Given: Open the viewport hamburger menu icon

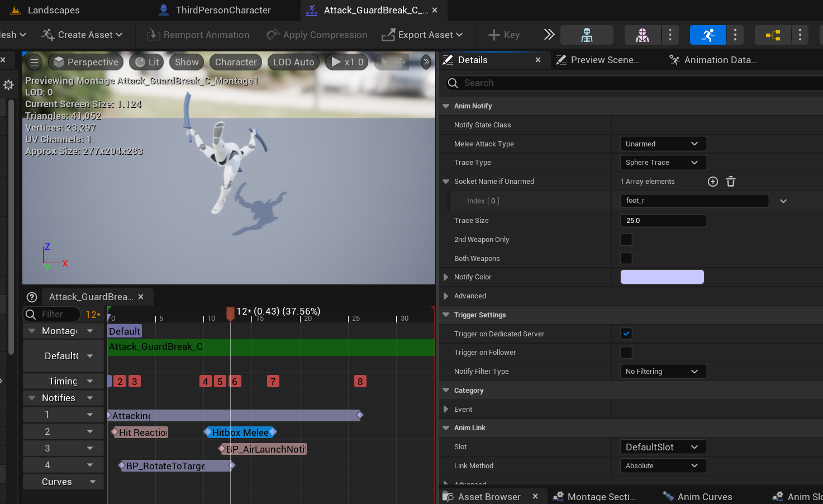Looking at the screenshot, I should pos(34,61).
